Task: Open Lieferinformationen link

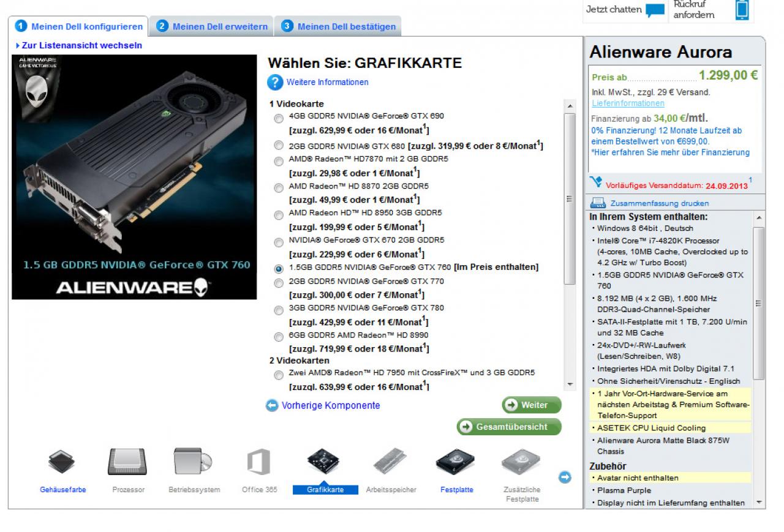Action: 628,103
